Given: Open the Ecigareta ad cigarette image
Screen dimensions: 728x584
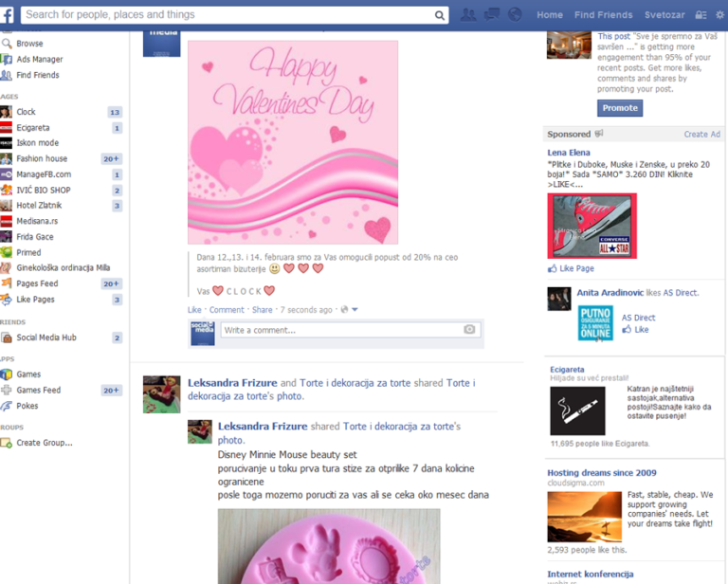Looking at the screenshot, I should [577, 411].
